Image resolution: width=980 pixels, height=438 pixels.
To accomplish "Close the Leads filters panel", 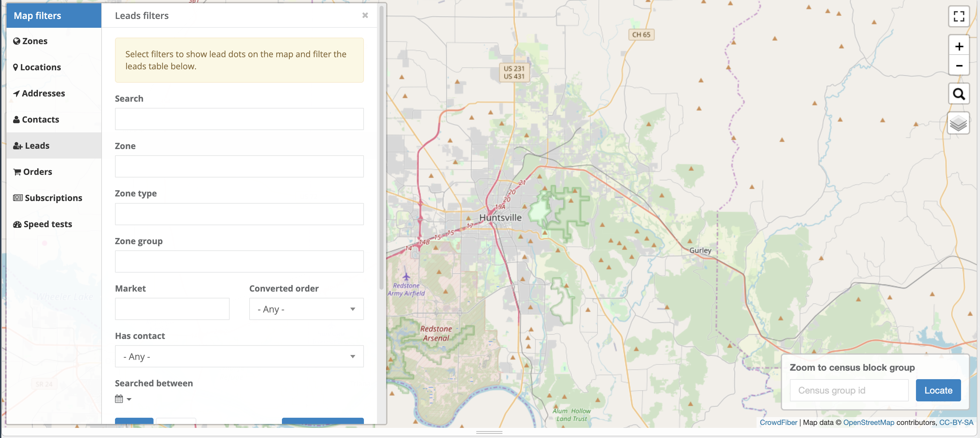I will (365, 15).
